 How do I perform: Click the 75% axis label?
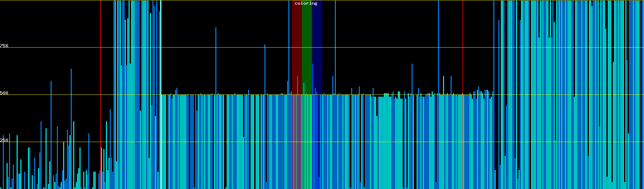4,46
